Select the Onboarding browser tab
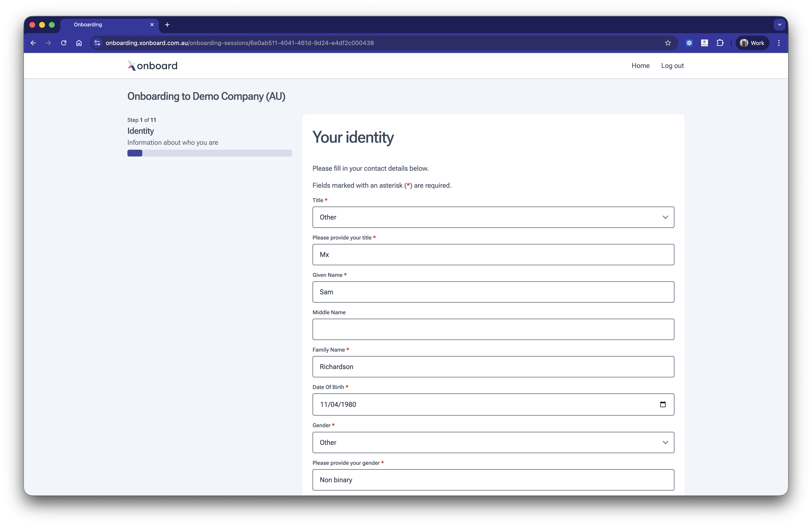 pos(102,25)
